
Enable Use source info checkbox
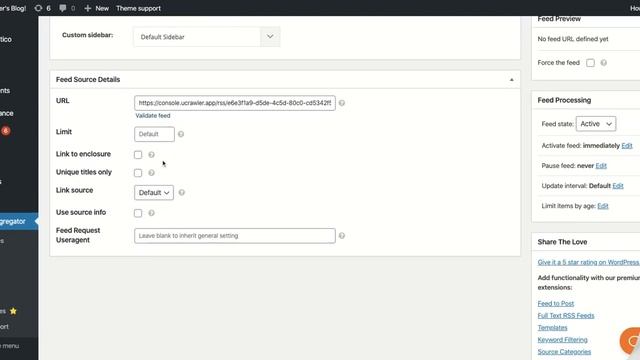(x=138, y=213)
